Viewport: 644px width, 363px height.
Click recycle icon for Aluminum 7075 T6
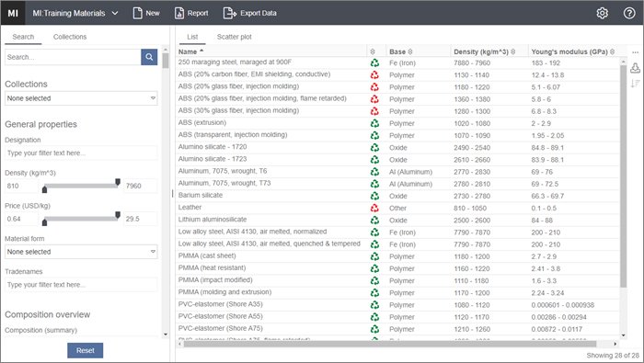(374, 172)
